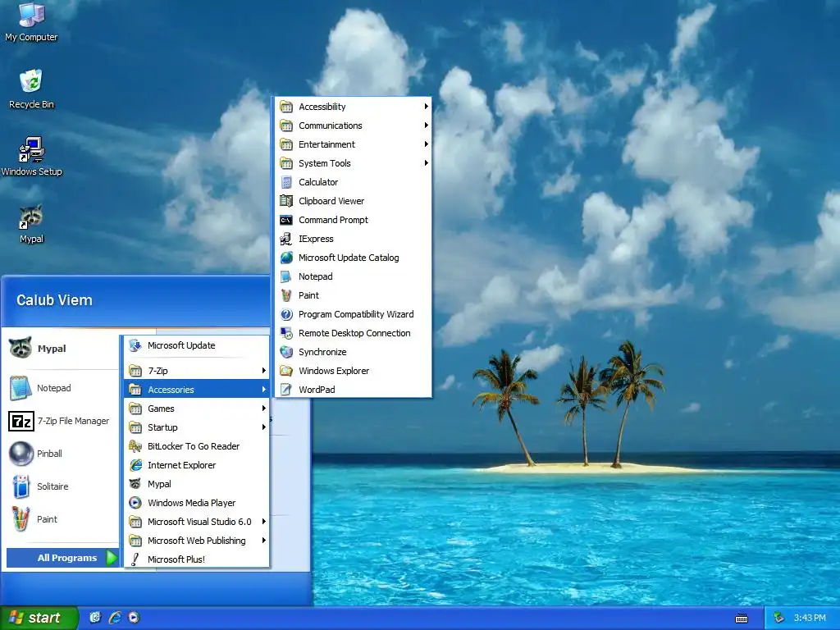Select the Mypal raccoon icon on desktop
The image size is (840, 630).
(31, 217)
